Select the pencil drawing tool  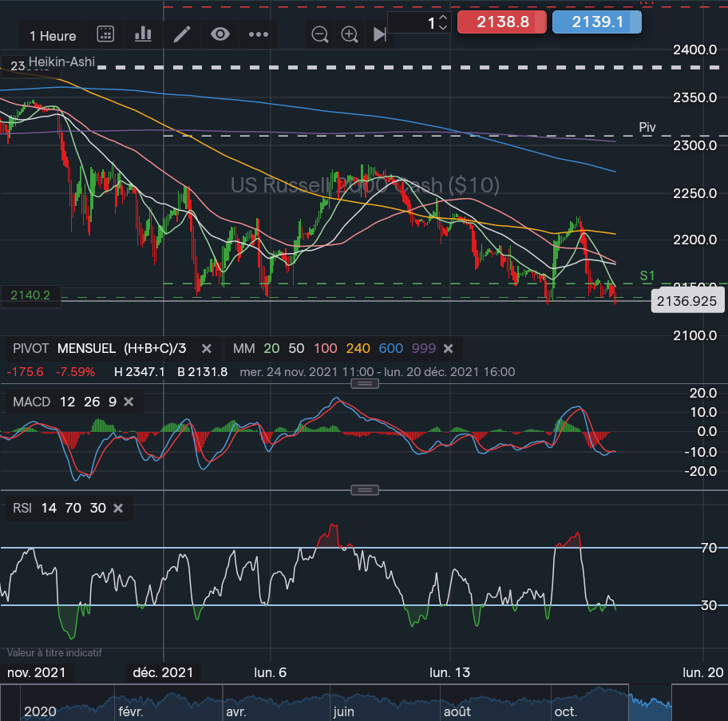coord(181,34)
